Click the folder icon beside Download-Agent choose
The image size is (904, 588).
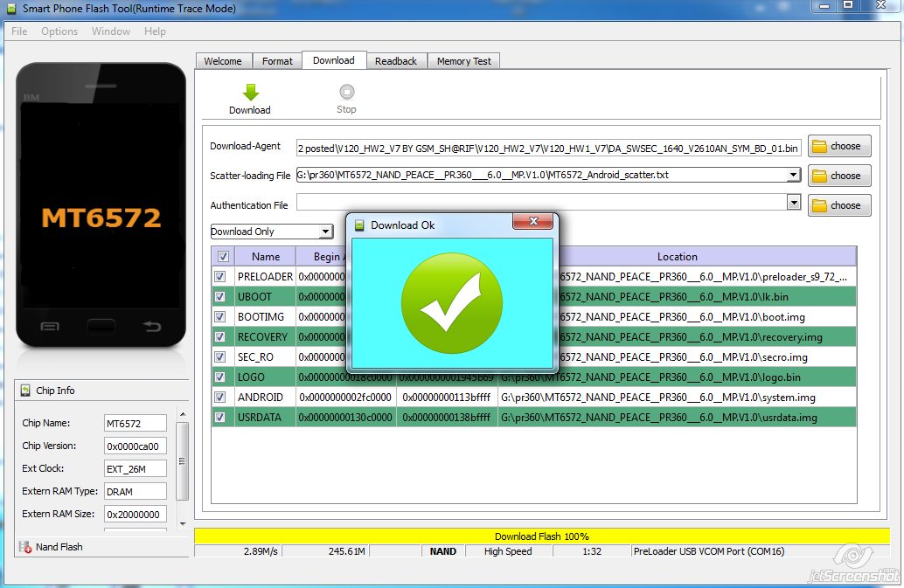(819, 146)
